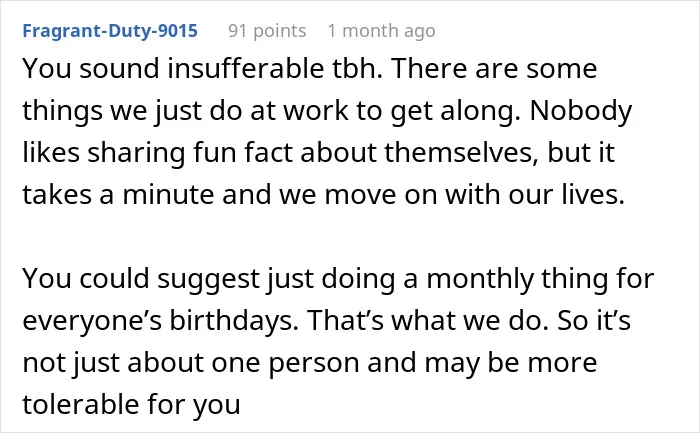Click the line starting 'not just about one'
Viewport: 700px width, 433px height.
310,362
